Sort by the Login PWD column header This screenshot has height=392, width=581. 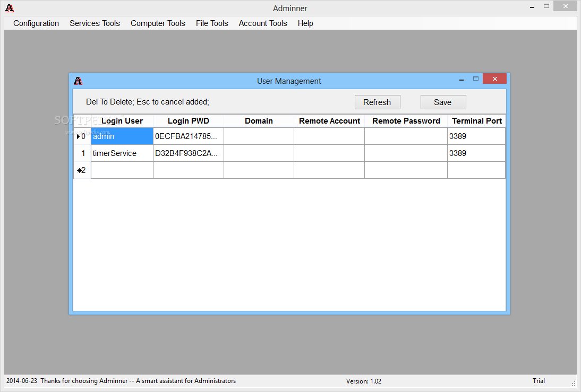pos(188,121)
